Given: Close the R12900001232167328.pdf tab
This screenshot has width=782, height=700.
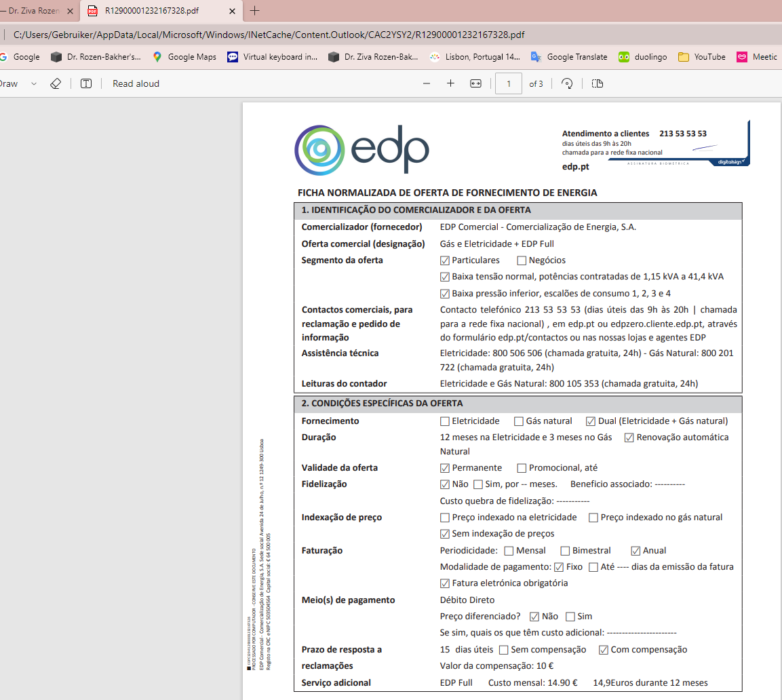Looking at the screenshot, I should (232, 11).
